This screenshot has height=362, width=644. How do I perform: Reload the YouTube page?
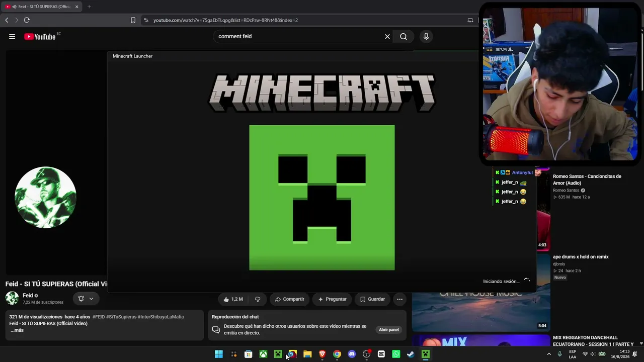(27, 20)
